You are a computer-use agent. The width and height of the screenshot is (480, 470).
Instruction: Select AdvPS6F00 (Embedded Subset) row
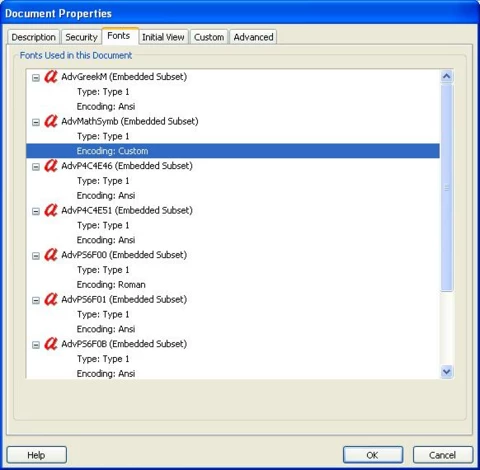124,255
